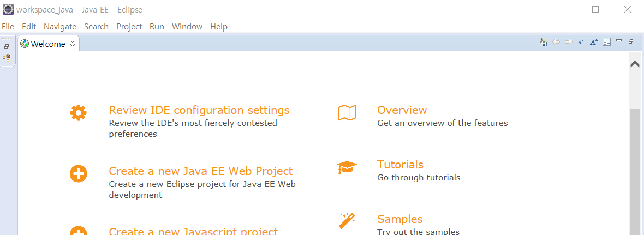Click text 'Get an overview of the features'
Image resolution: width=644 pixels, height=235 pixels.
pyautogui.click(x=443, y=123)
